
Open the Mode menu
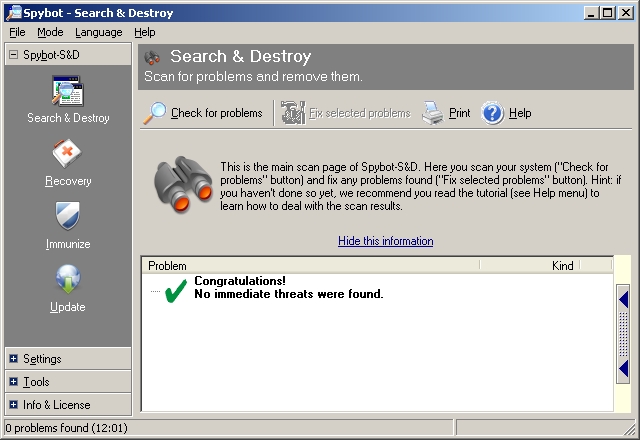click(50, 32)
